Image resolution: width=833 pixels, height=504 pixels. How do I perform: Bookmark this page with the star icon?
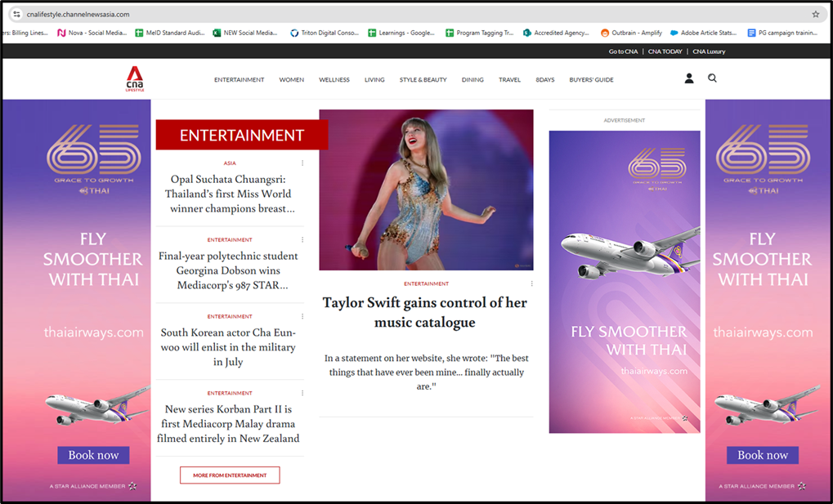[815, 14]
